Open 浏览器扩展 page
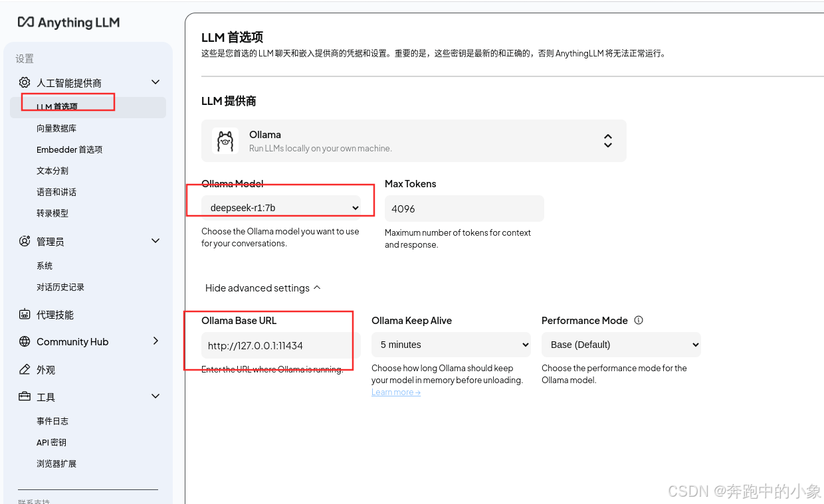Screen dimensions: 824x504 pyautogui.click(x=56, y=463)
